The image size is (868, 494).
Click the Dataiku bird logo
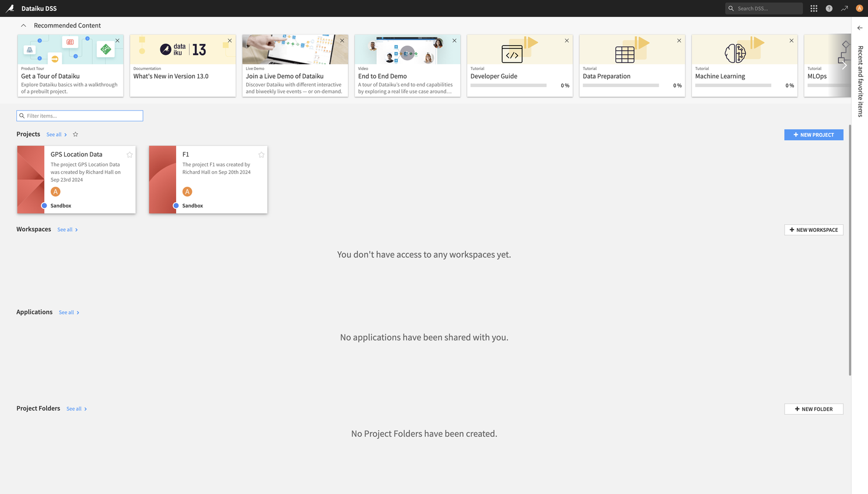click(x=10, y=8)
